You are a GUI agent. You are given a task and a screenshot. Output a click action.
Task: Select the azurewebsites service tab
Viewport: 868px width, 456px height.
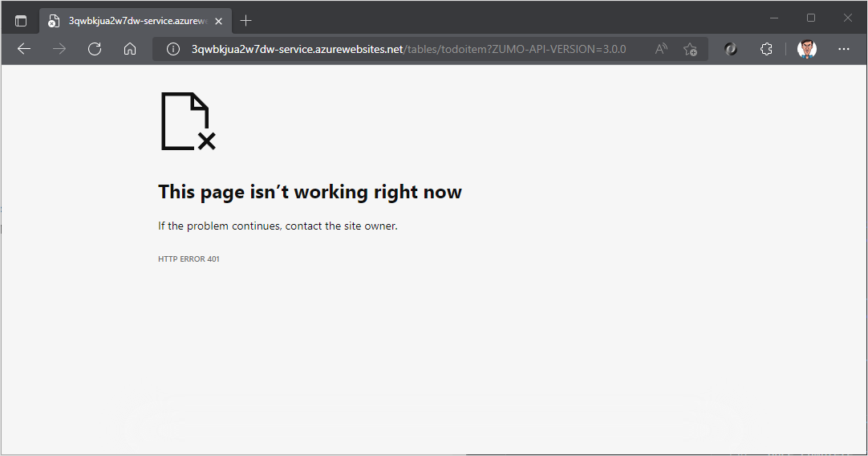pyautogui.click(x=134, y=21)
